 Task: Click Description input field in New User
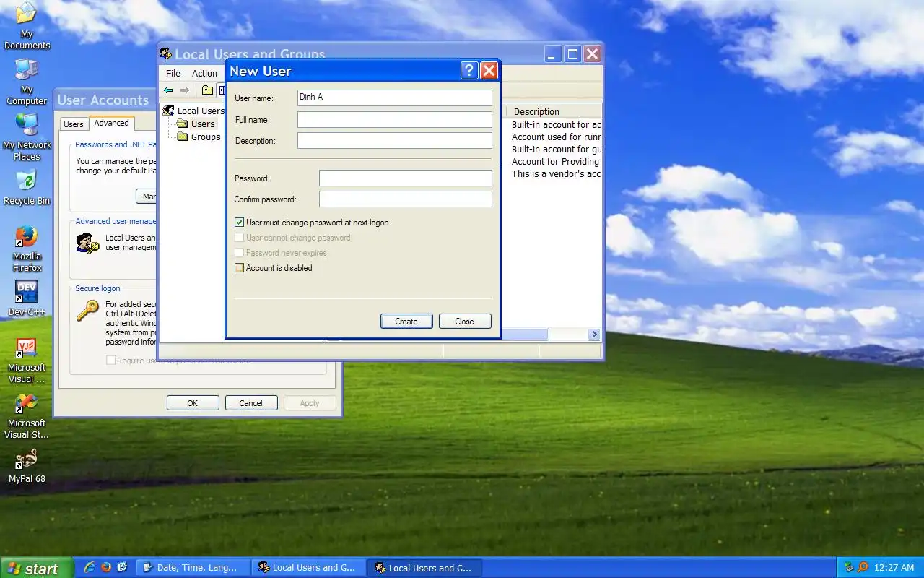(395, 141)
